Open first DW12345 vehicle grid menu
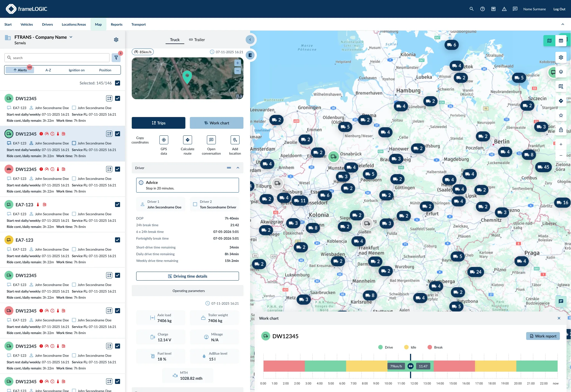 pyautogui.click(x=109, y=98)
